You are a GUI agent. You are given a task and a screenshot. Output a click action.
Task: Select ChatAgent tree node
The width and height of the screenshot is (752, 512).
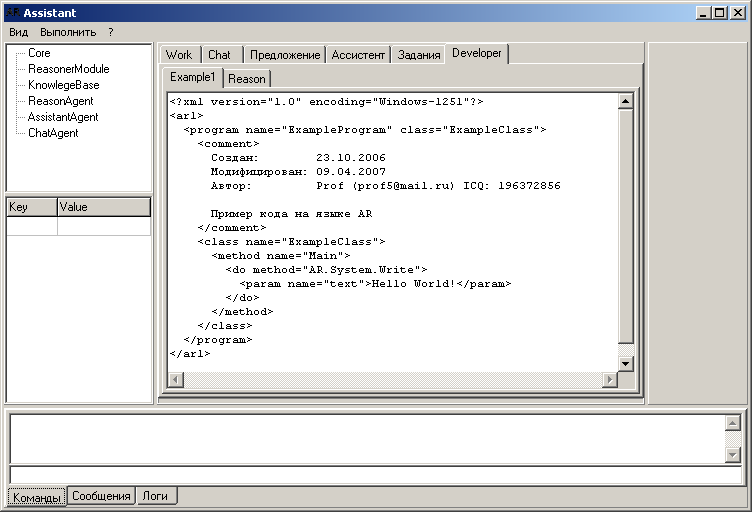coord(53,133)
